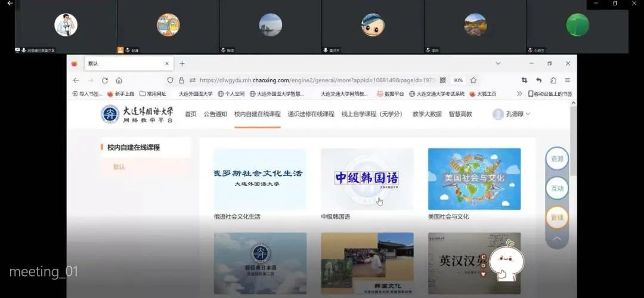Reload the page with the refresh icon
This screenshot has width=644, height=298.
105,80
